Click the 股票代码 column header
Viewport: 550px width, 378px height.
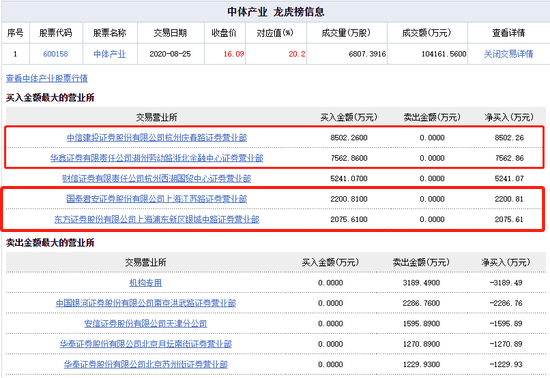(x=55, y=33)
